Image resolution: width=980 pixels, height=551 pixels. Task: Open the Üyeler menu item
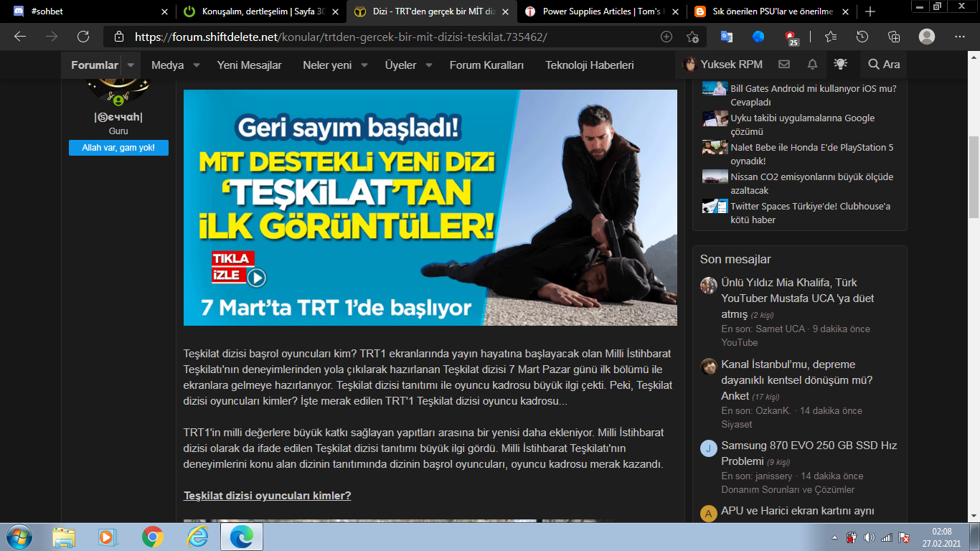(400, 65)
